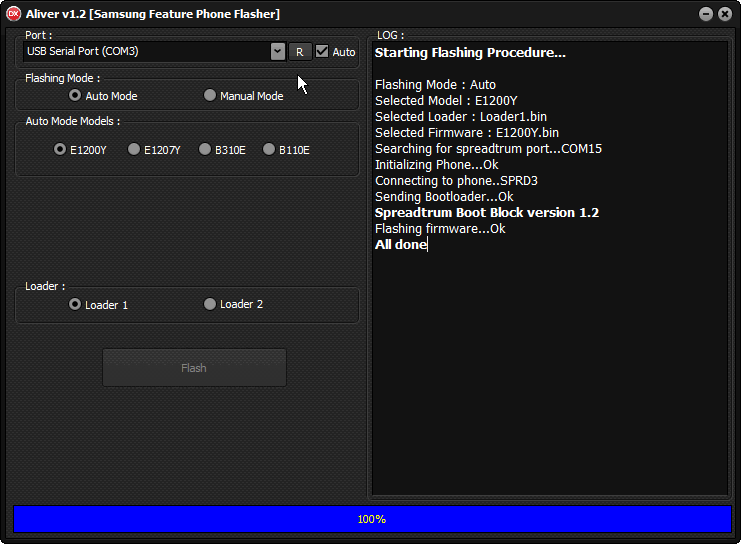Click 'Spreadtrum Boot Block version 1.2' line
741x544 pixels.
(x=487, y=213)
